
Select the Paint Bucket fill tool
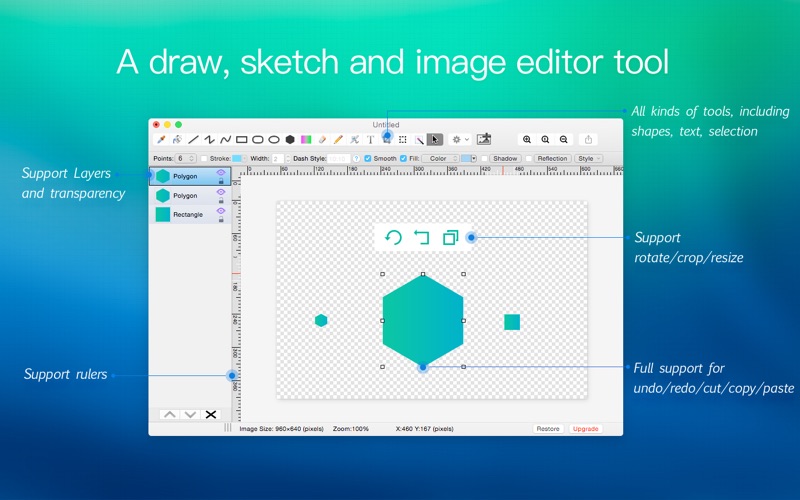click(x=177, y=139)
